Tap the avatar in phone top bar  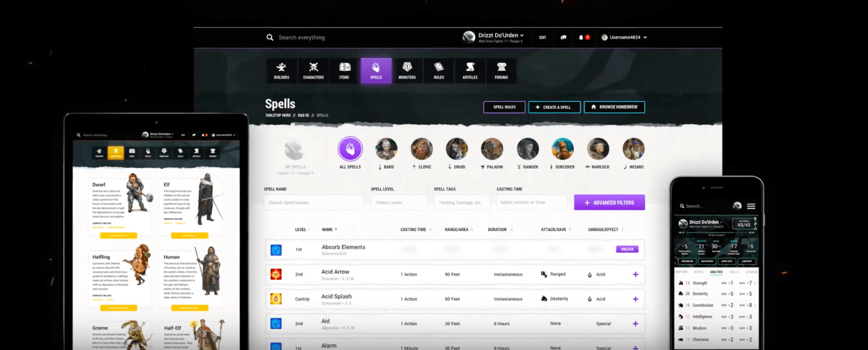(x=737, y=206)
